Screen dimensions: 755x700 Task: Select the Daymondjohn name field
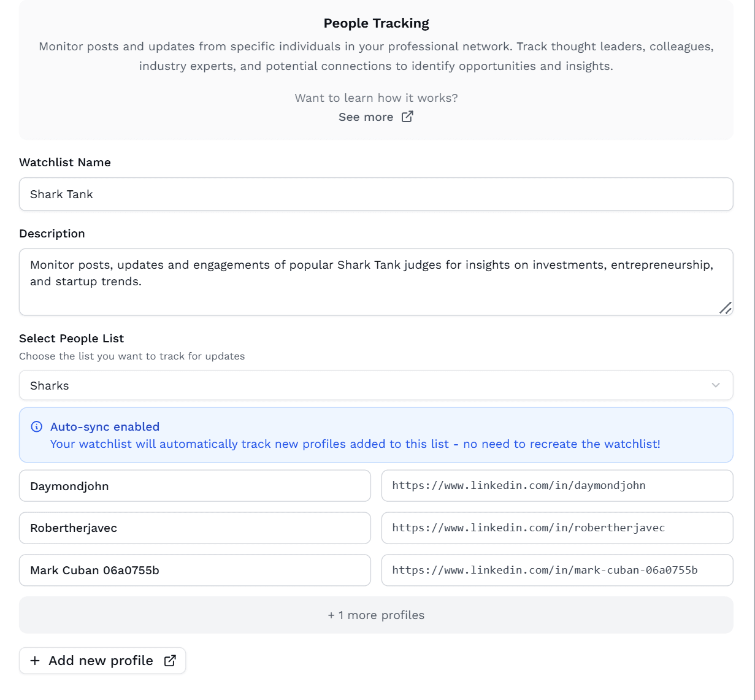(194, 485)
